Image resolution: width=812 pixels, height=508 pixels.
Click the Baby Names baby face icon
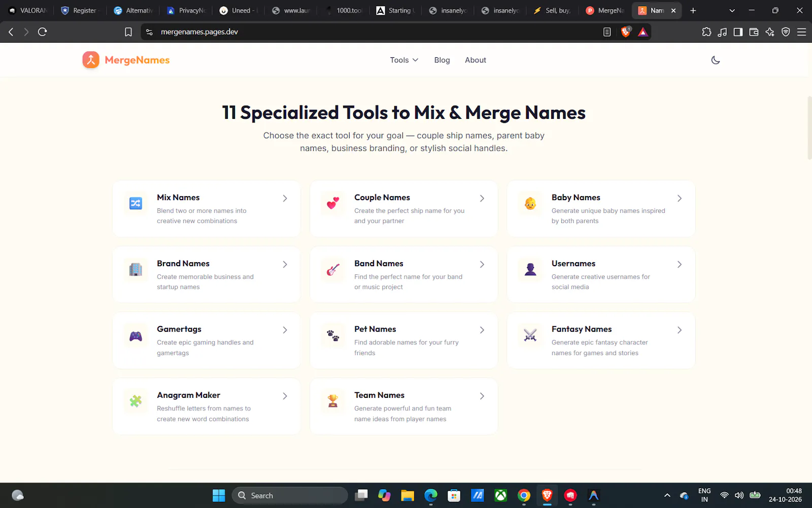tap(530, 203)
